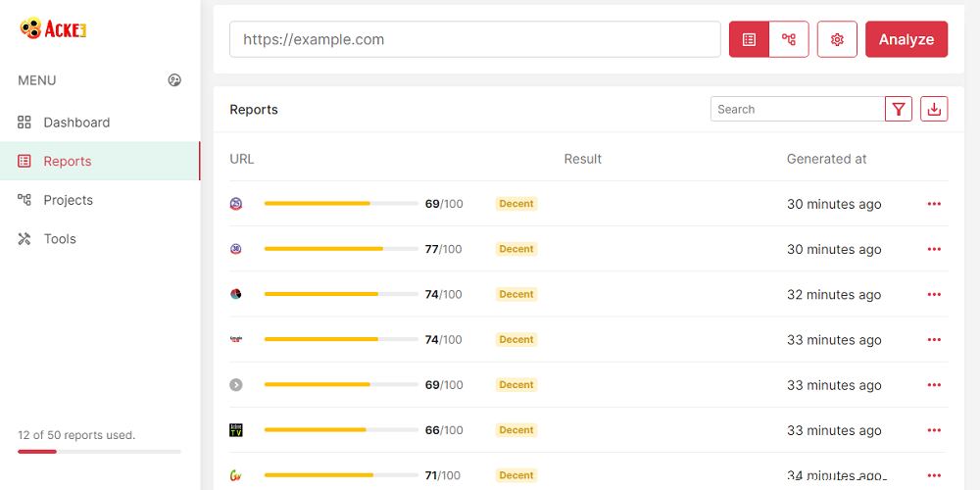Select Reports in the sidebar menu

(67, 162)
